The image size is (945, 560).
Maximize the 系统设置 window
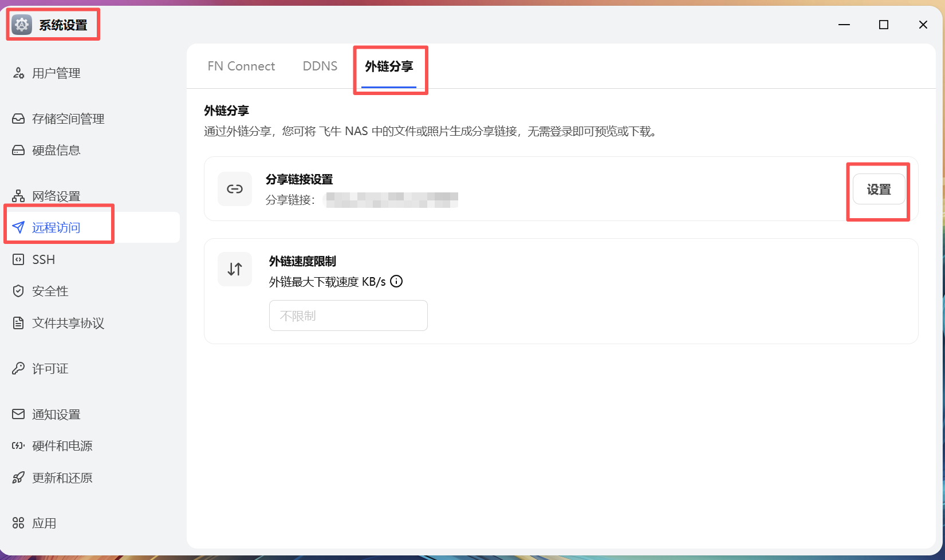click(883, 25)
